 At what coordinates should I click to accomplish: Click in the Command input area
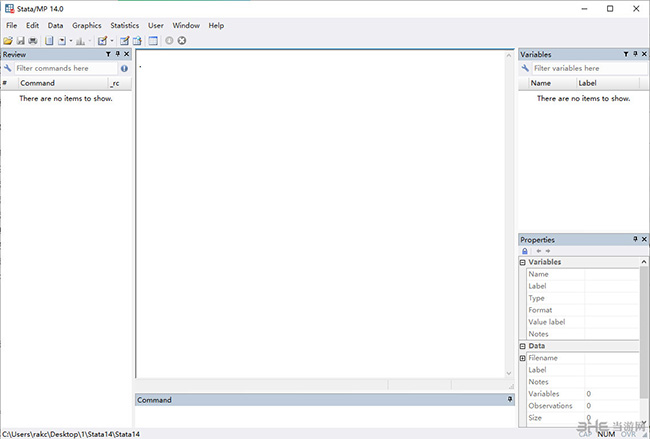coord(325,417)
